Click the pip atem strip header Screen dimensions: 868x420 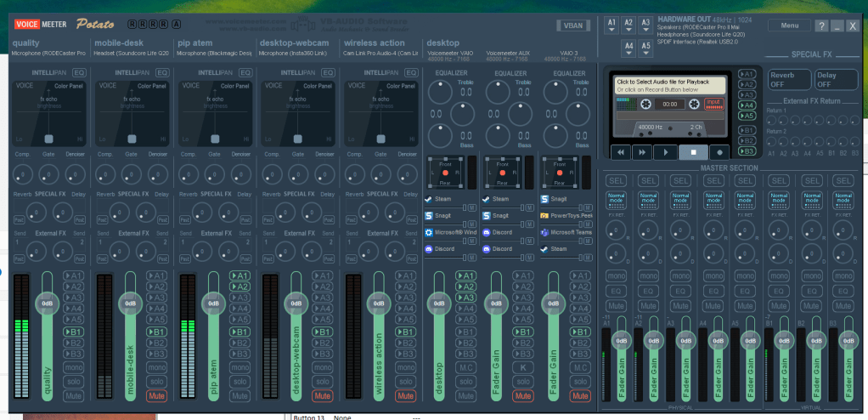(x=194, y=43)
